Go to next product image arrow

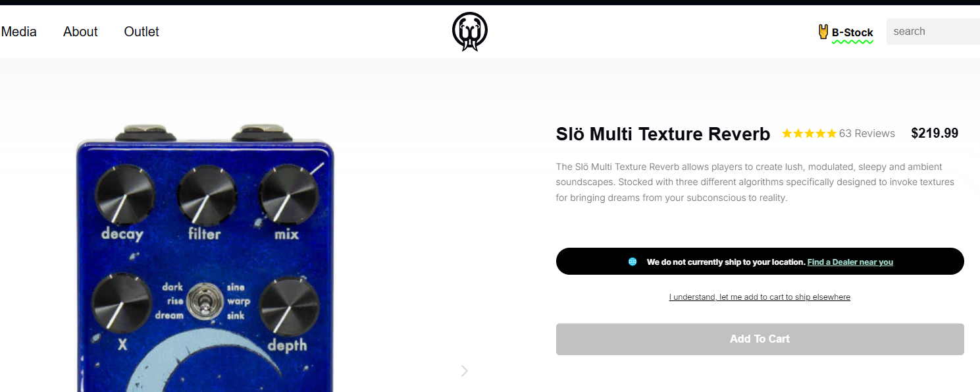465,371
